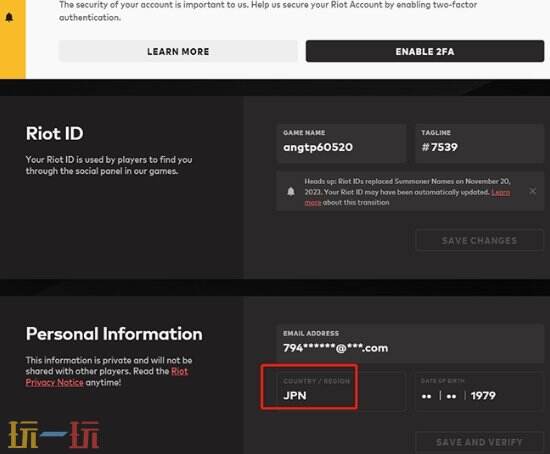The image size is (550, 454).
Task: Click the yellow notification bell icon
Action: [9, 17]
